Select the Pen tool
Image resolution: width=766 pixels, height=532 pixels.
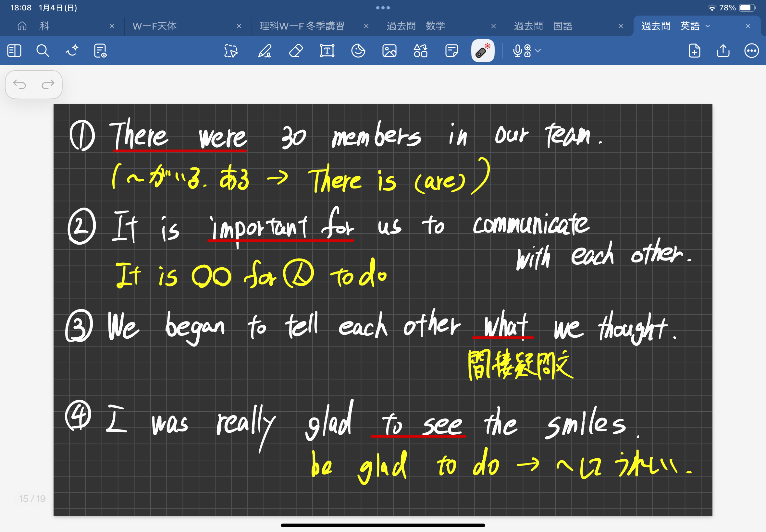pyautogui.click(x=265, y=51)
